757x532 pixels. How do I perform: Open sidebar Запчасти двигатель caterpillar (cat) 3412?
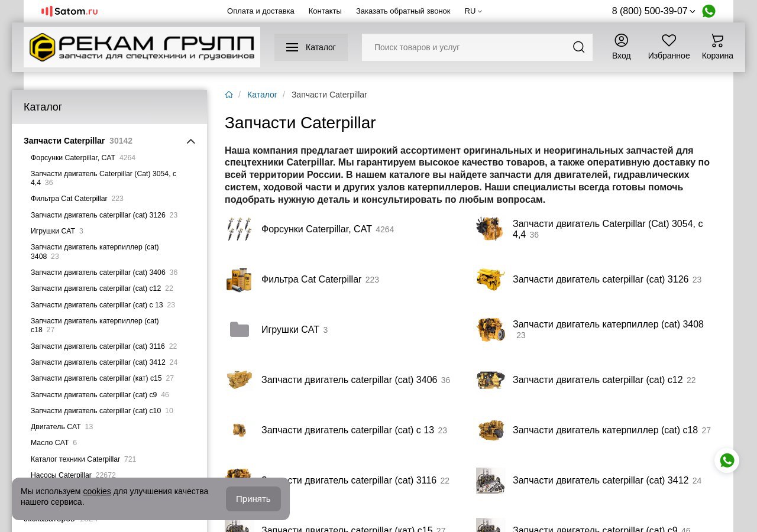tap(98, 362)
